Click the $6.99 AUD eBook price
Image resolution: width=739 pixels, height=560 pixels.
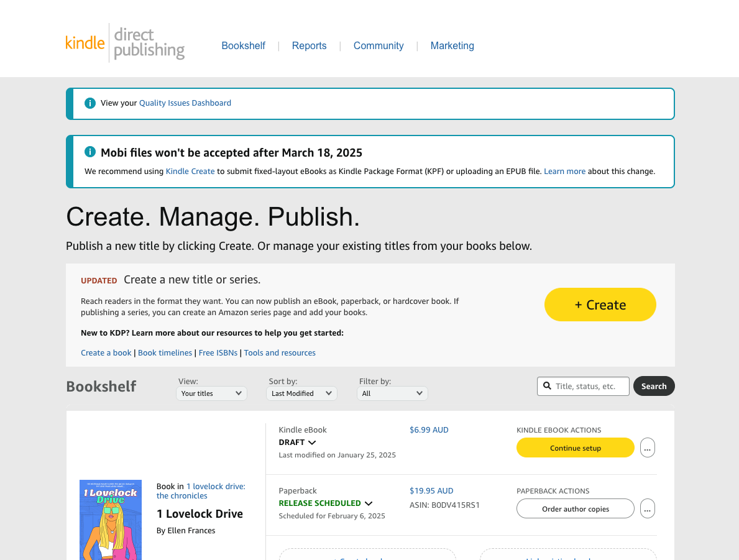[429, 430]
